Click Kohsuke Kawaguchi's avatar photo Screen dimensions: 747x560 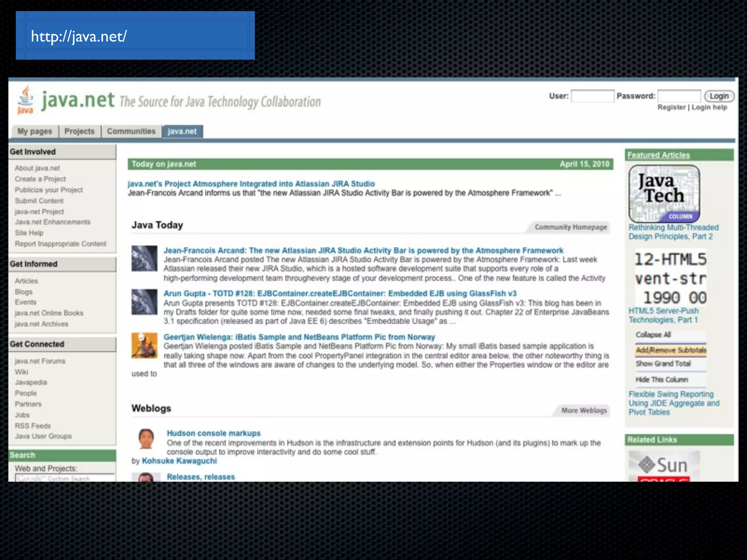click(146, 438)
